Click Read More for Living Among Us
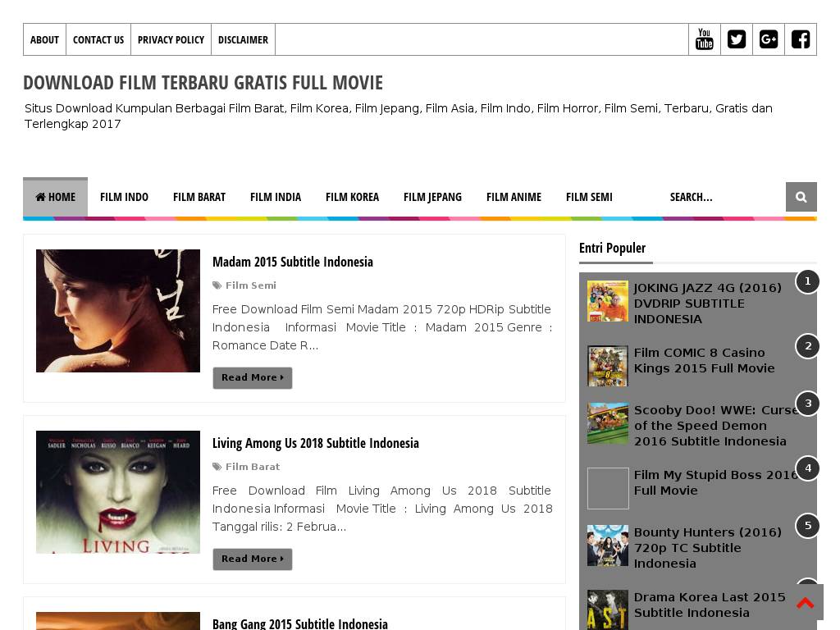Screen dimensions: 840x630 click(x=253, y=559)
